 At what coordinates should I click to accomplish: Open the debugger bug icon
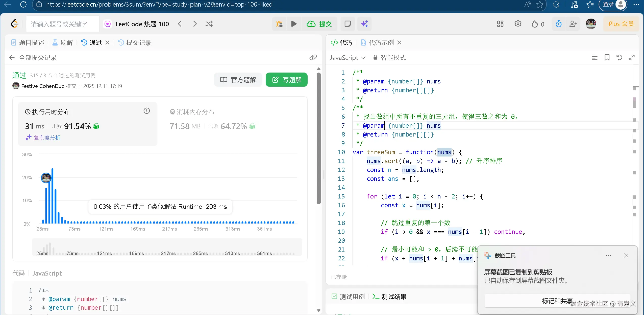(x=279, y=24)
